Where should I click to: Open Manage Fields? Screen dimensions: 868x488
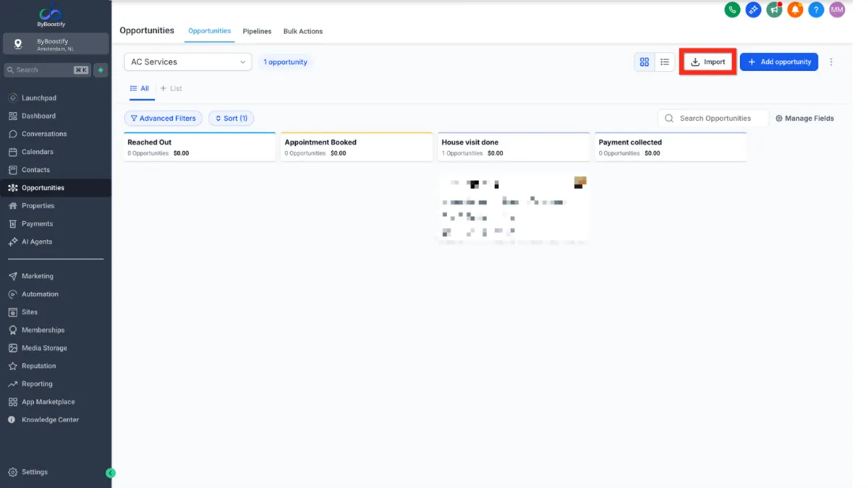805,119
